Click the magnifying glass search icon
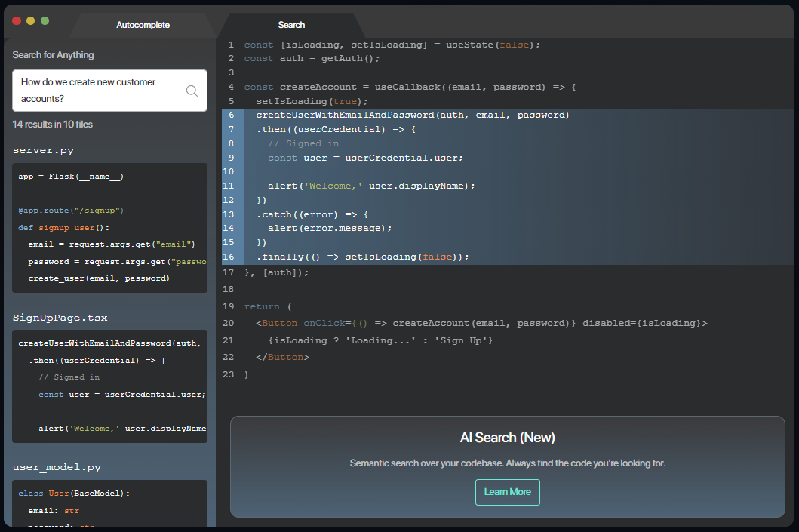799x532 pixels. pyautogui.click(x=192, y=91)
